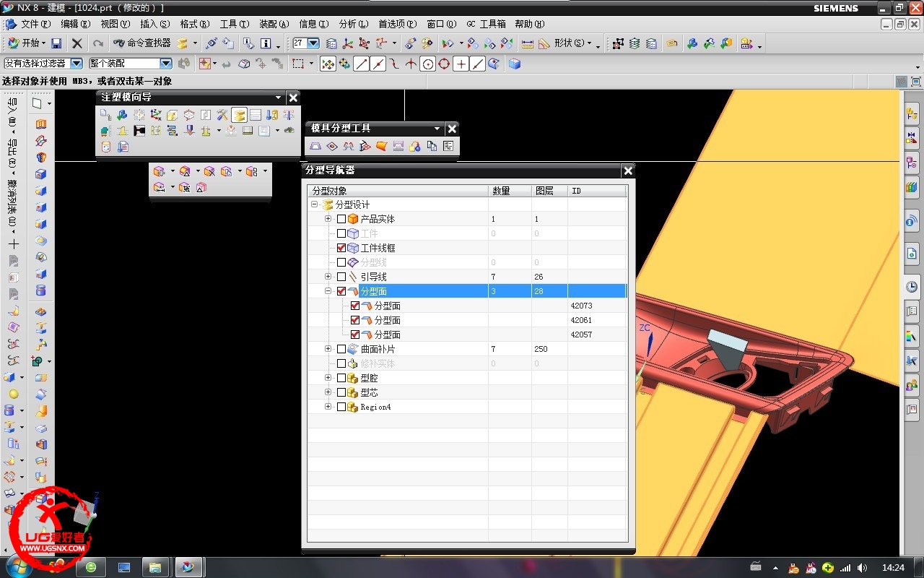Open the GC 工具箱 menu
The height and width of the screenshot is (578, 924).
[x=486, y=25]
